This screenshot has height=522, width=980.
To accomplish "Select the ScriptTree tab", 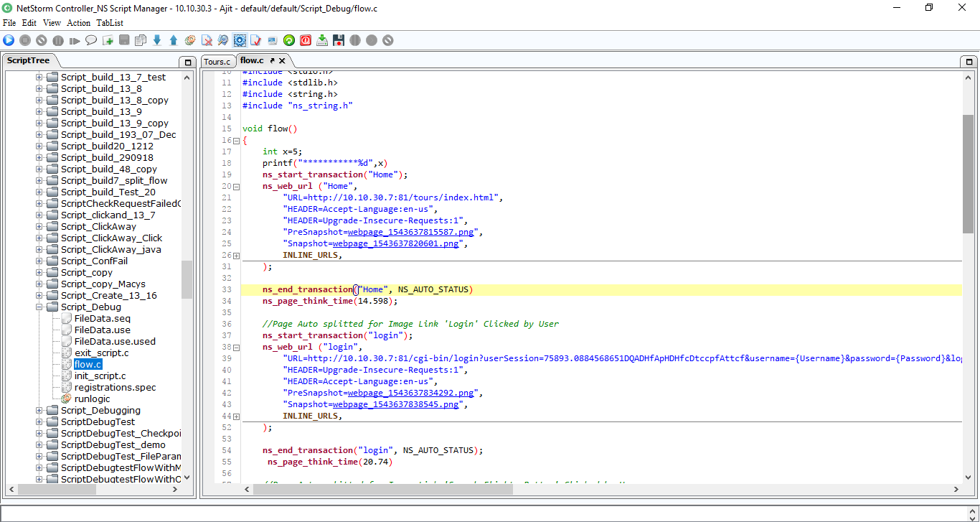I will 28,60.
